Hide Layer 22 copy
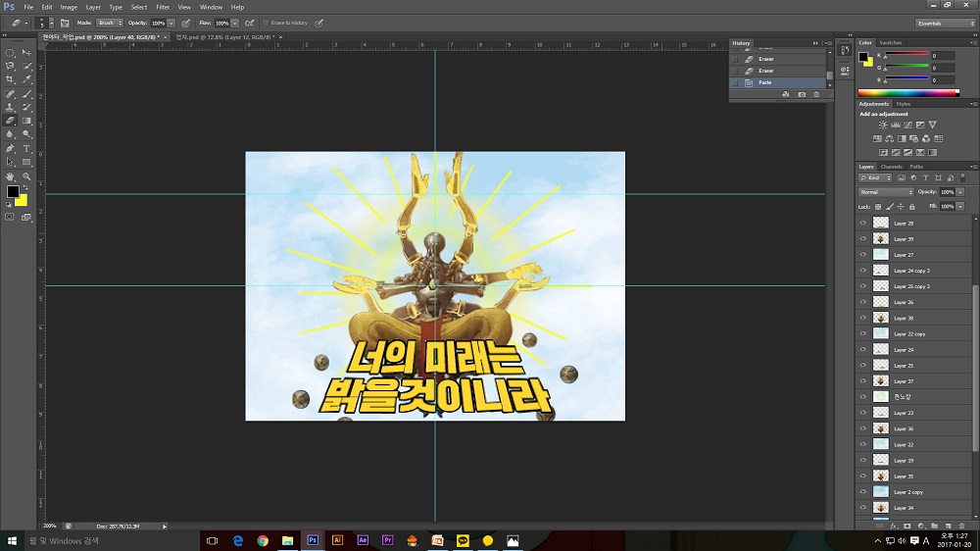The height and width of the screenshot is (551, 980). coord(863,333)
